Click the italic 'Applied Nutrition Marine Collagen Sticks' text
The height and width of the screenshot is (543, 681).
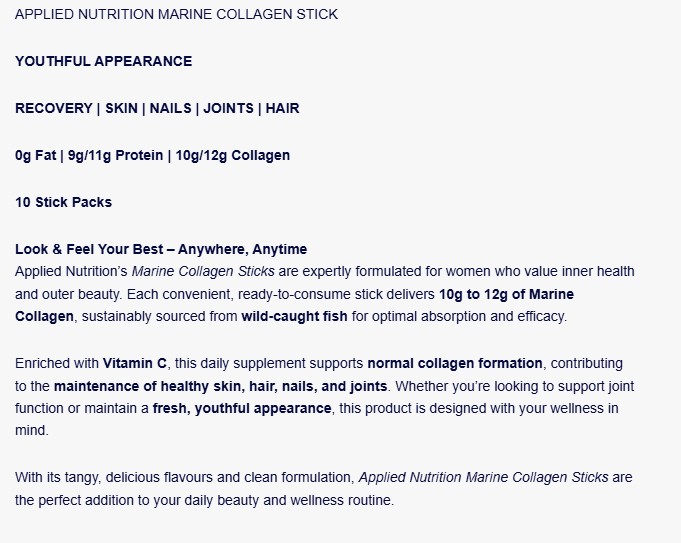click(483, 477)
